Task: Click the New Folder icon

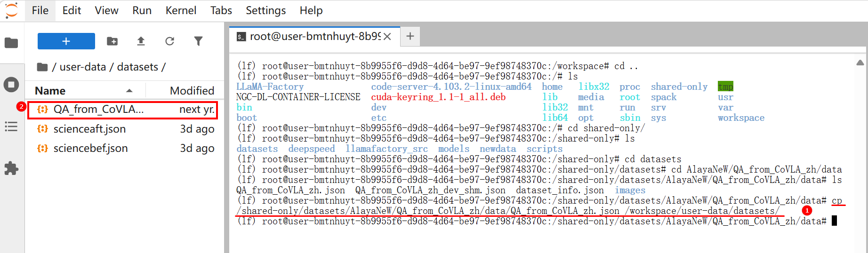Action: click(x=112, y=41)
